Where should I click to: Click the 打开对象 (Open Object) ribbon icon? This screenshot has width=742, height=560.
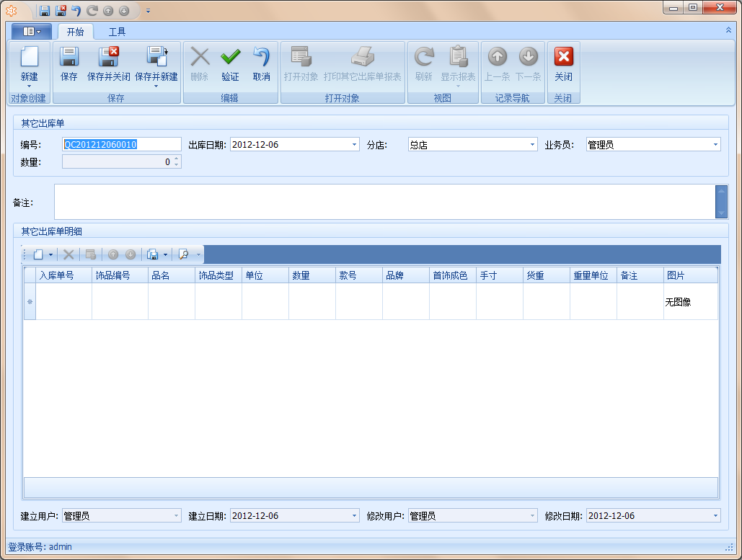(301, 57)
